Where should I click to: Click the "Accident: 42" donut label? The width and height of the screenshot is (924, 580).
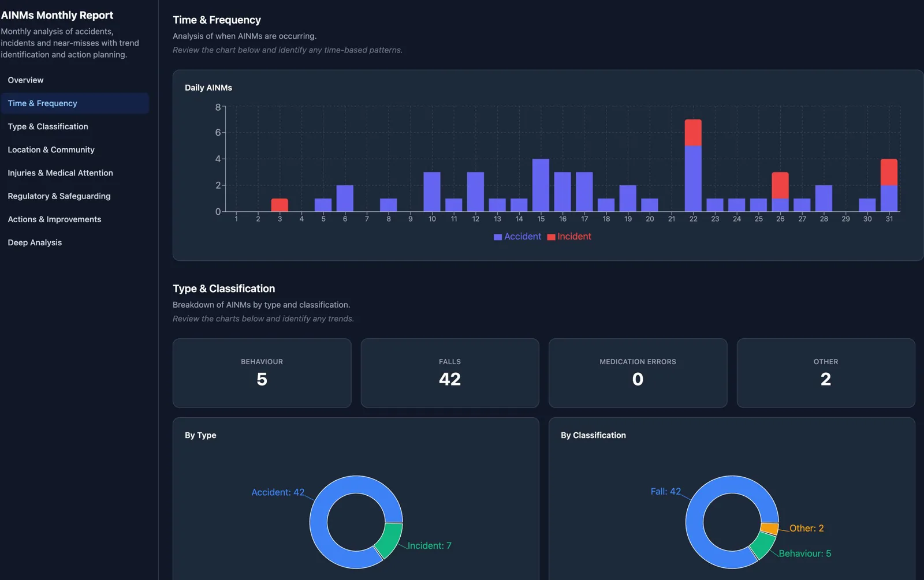[278, 492]
